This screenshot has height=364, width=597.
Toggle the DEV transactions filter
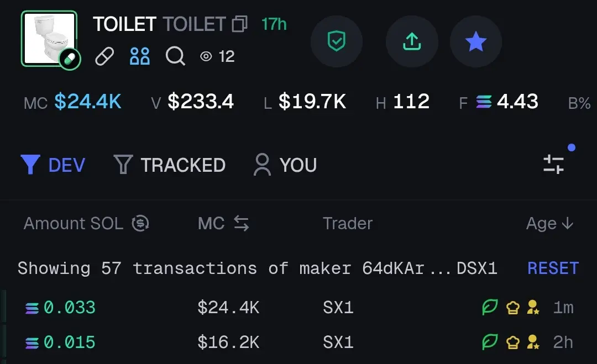point(53,165)
